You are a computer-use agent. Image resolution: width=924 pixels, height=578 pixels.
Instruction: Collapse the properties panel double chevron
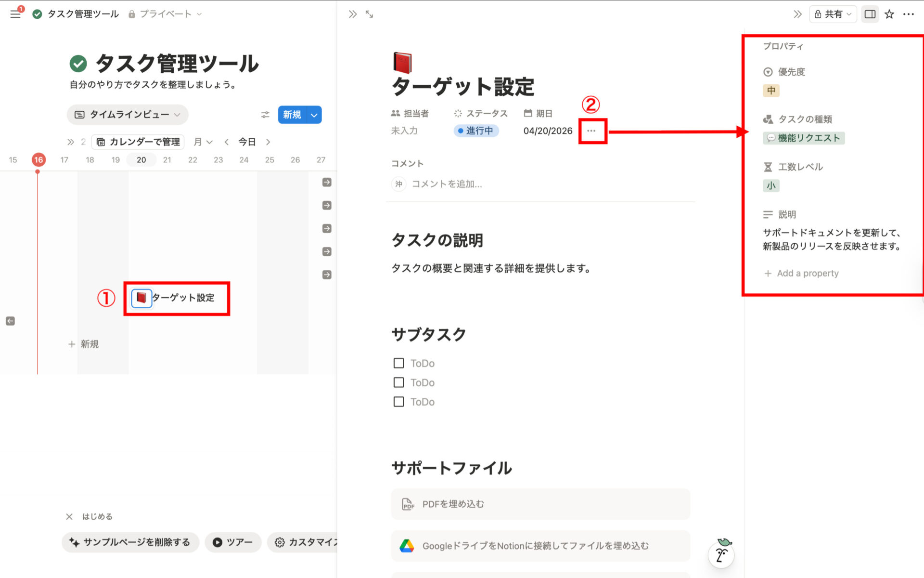click(797, 14)
